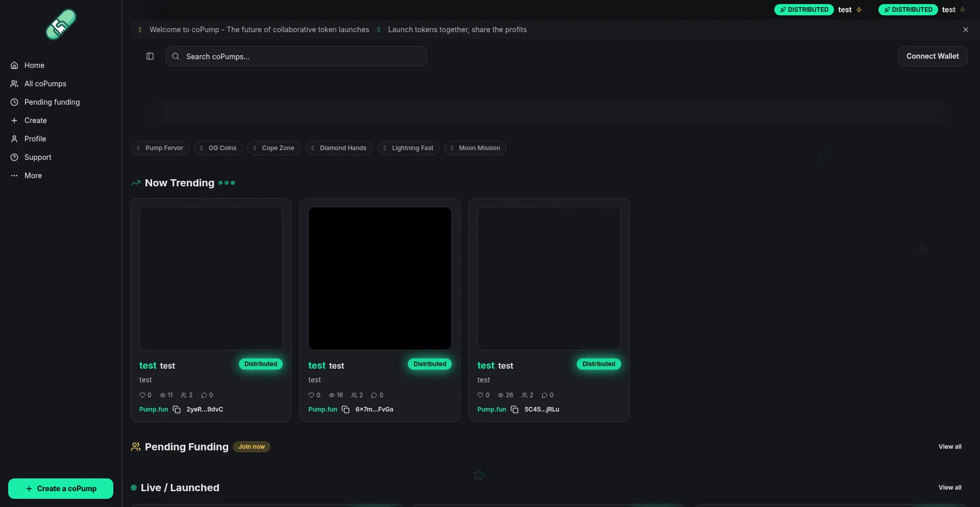Viewport: 980px width, 507px height.
Task: Copy address 5C45...jRLu with copy icon
Action: pos(514,409)
